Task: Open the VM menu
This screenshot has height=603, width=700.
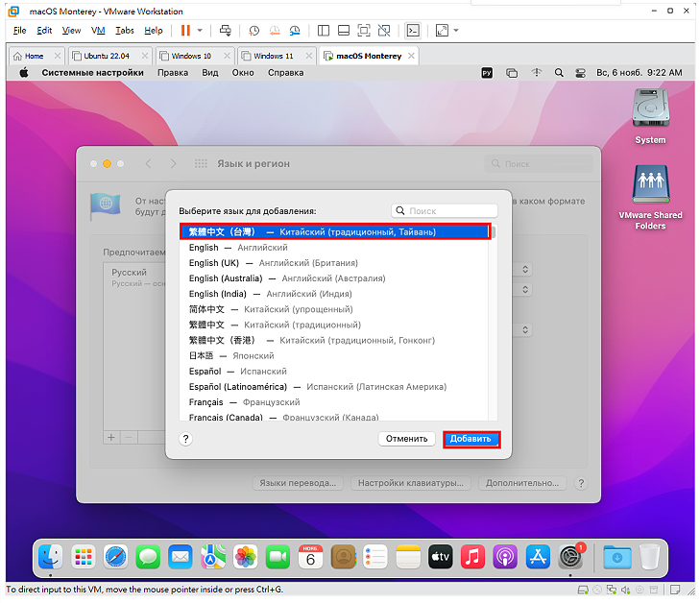Action: tap(98, 31)
